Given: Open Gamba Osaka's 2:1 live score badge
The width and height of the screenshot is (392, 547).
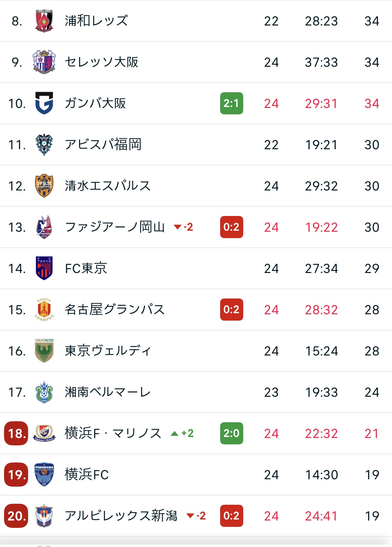Looking at the screenshot, I should (232, 103).
